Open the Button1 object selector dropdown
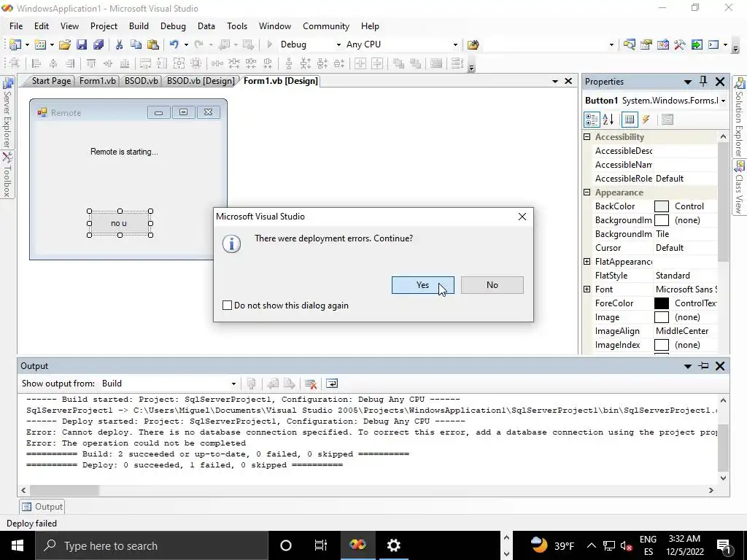The width and height of the screenshot is (747, 560). click(723, 101)
